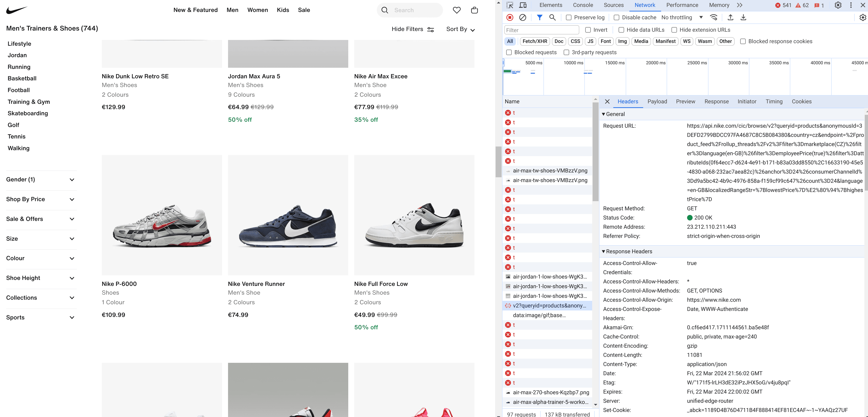Check Blocked requests checkbox
This screenshot has width=868, height=417.
(509, 53)
